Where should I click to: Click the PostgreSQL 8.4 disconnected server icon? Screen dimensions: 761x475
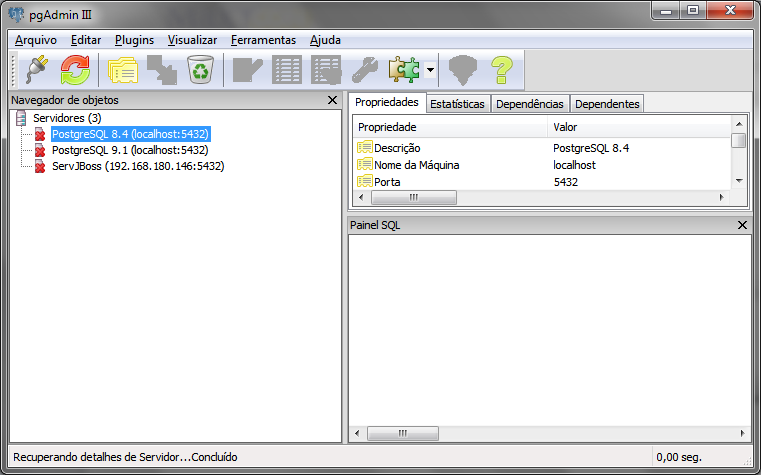click(x=40, y=134)
